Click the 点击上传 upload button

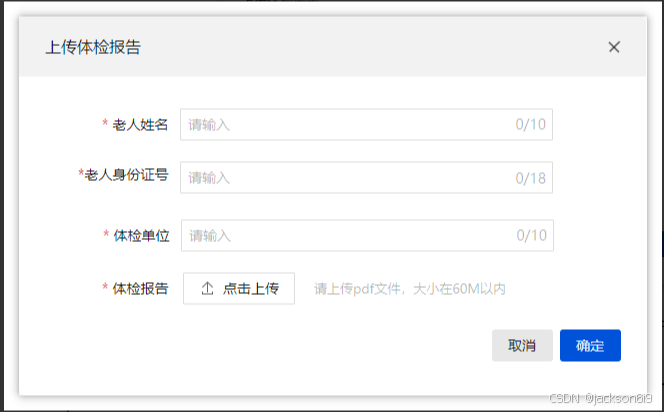point(239,288)
